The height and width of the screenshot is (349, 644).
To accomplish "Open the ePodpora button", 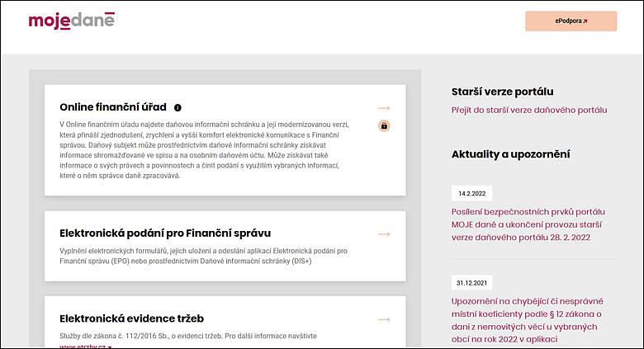I will [571, 21].
